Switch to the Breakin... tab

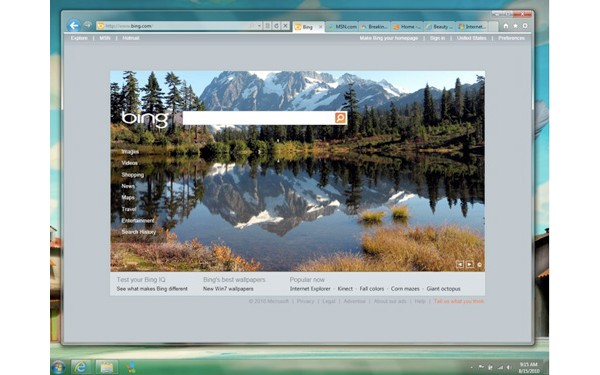(x=375, y=27)
